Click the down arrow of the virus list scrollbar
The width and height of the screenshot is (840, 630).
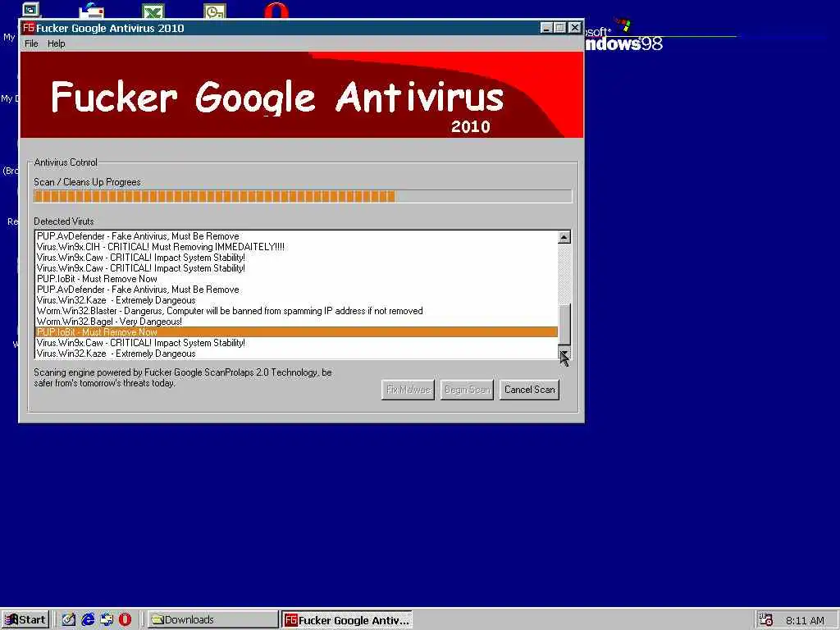click(x=564, y=353)
